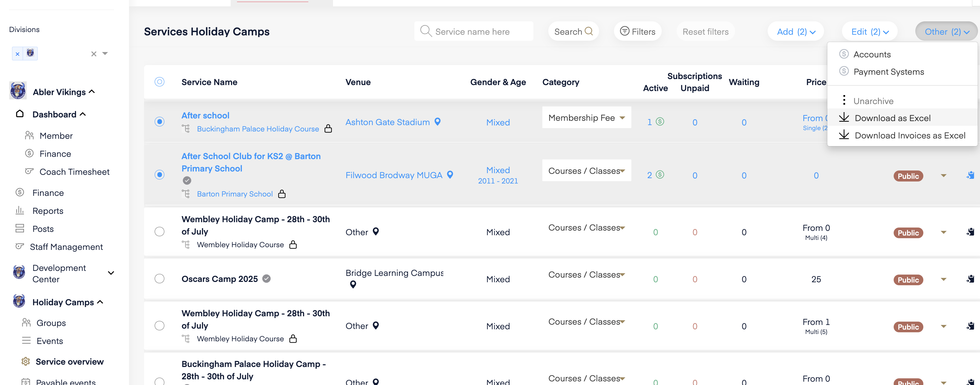The image size is (980, 385).
Task: Click the Filters funnel icon
Action: (624, 31)
